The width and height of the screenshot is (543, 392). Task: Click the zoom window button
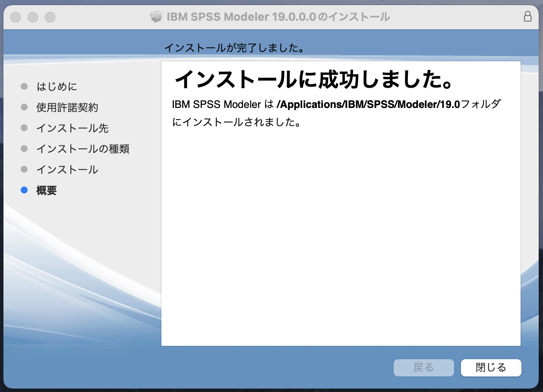pyautogui.click(x=50, y=17)
